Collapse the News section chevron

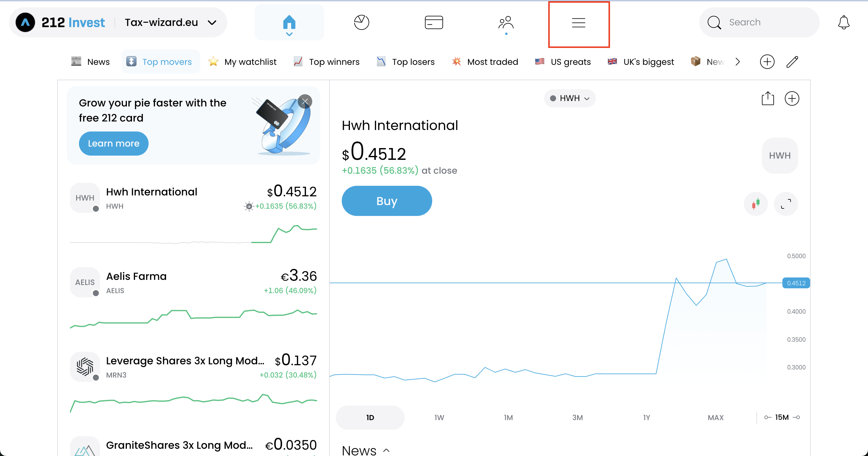point(386,450)
